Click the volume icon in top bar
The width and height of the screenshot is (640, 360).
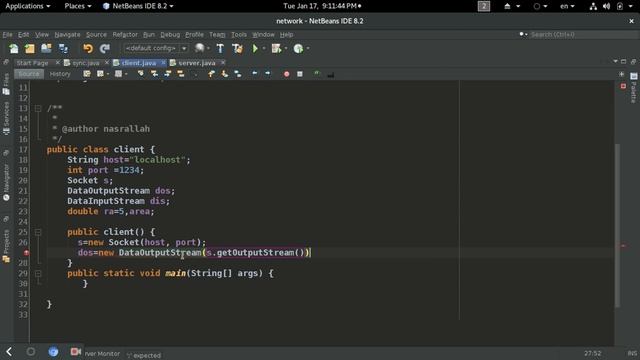(607, 6)
